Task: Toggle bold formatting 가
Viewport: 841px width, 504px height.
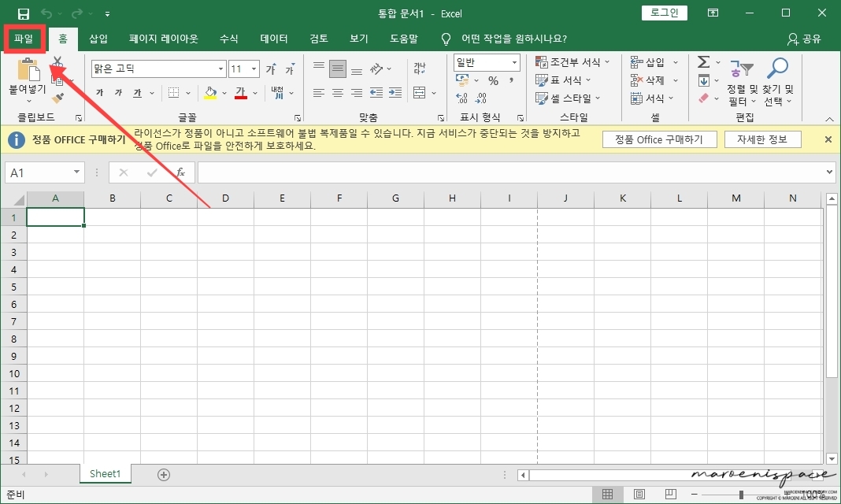Action: (99, 93)
